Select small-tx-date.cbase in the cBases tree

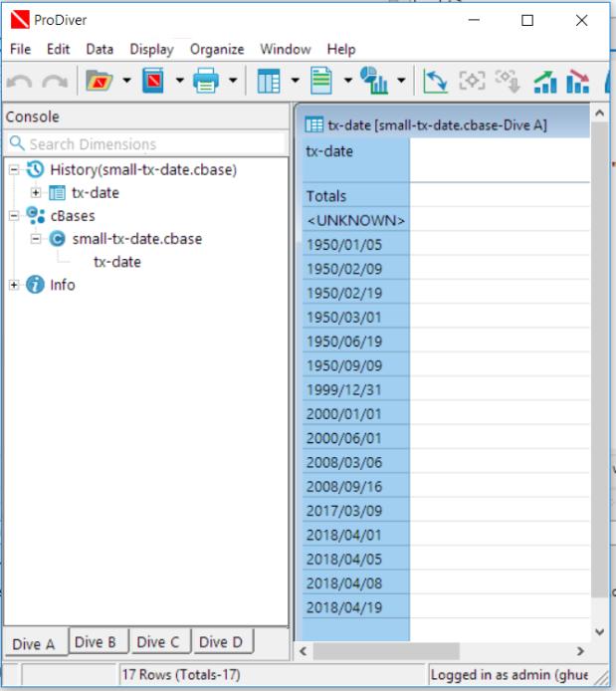pyautogui.click(x=136, y=239)
